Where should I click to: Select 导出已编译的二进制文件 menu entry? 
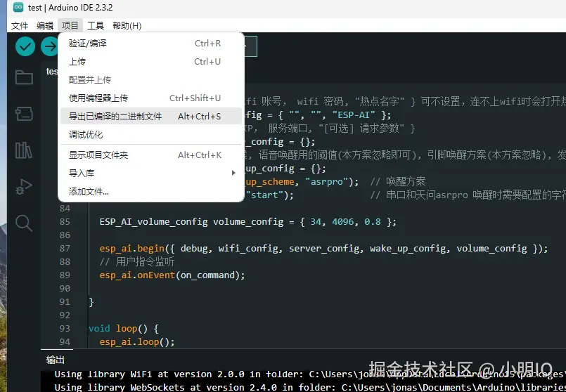151,116
